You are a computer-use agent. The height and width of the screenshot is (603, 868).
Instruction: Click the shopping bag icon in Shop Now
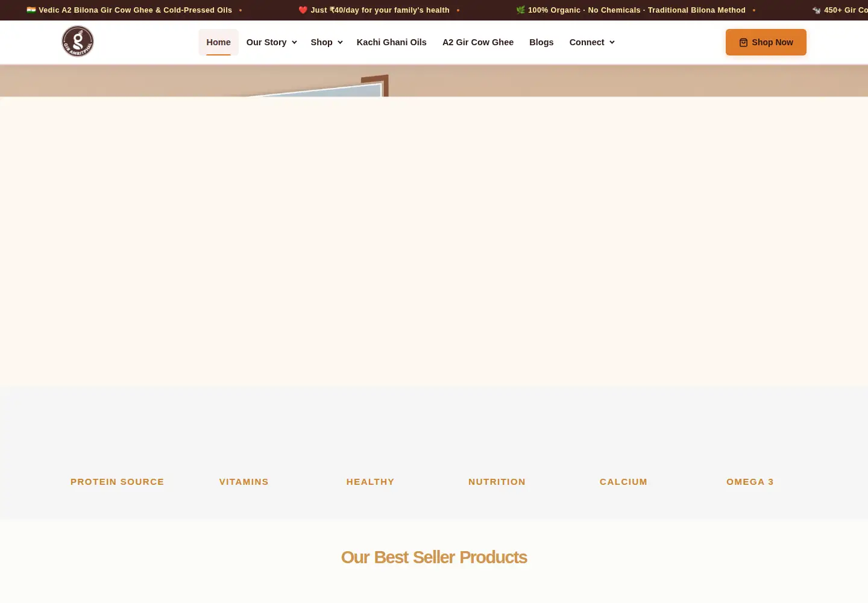(x=743, y=42)
